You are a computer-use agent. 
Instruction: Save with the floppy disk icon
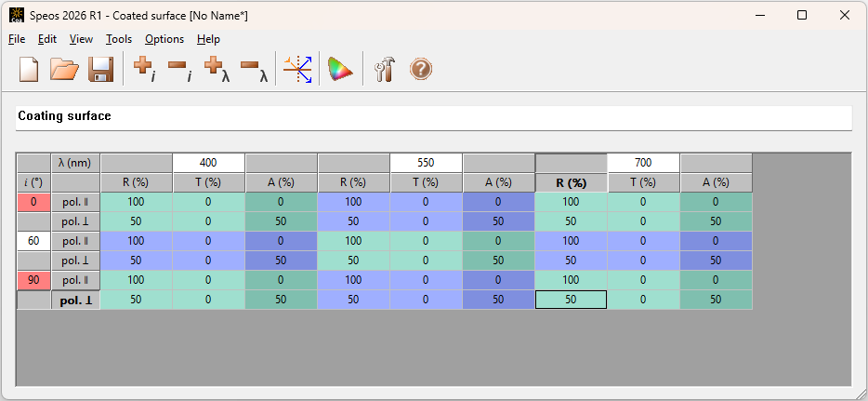(x=100, y=69)
